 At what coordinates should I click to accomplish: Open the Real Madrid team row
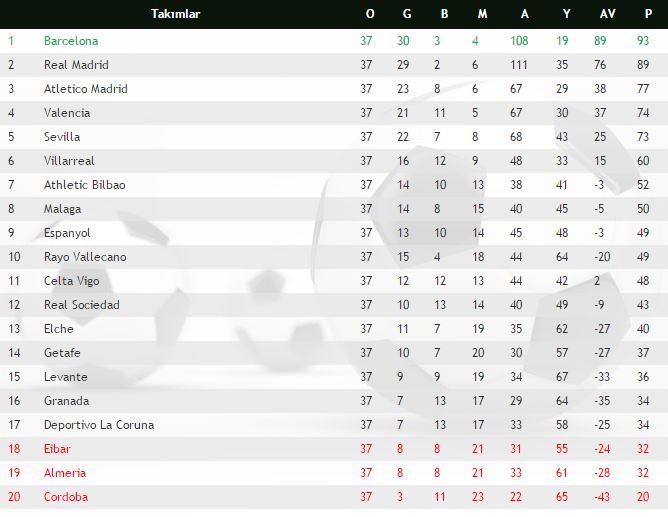(x=76, y=65)
